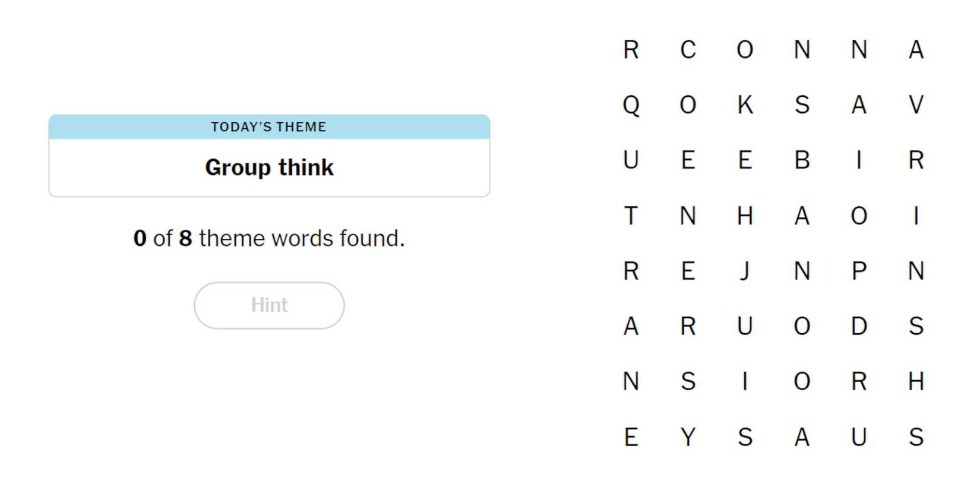This screenshot has width=980, height=490.
Task: Pick the letter T tile
Action: [631, 216]
